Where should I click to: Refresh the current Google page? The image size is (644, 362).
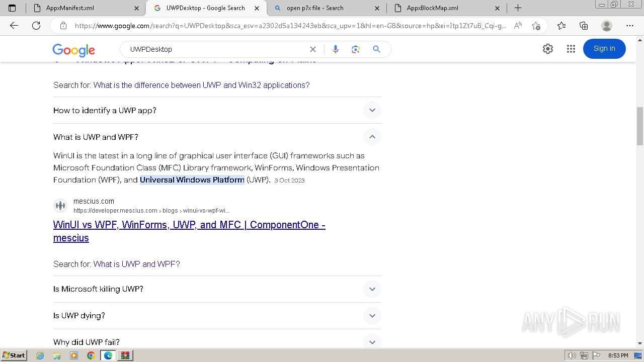pos(36,26)
